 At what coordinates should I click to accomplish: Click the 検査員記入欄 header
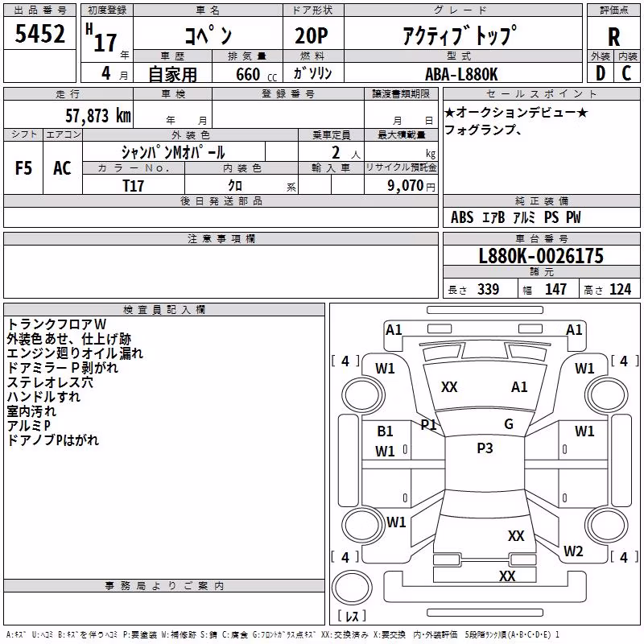pyautogui.click(x=164, y=310)
